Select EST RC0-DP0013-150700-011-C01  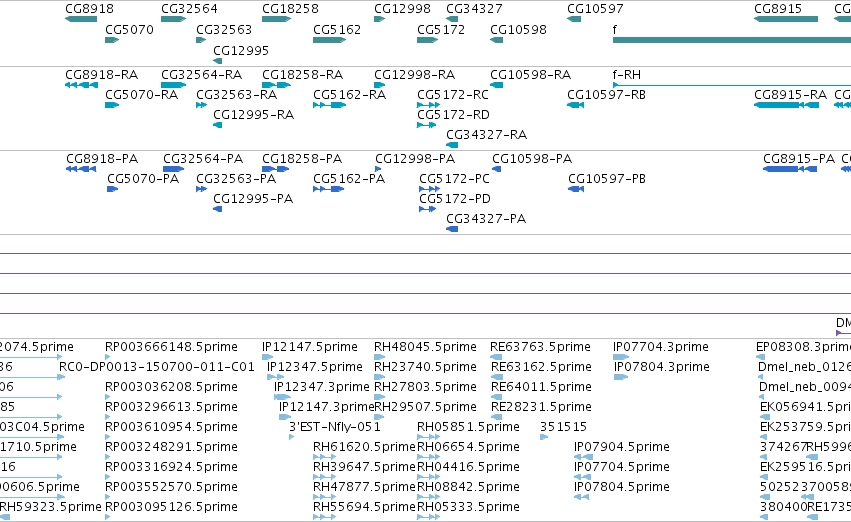[157, 367]
